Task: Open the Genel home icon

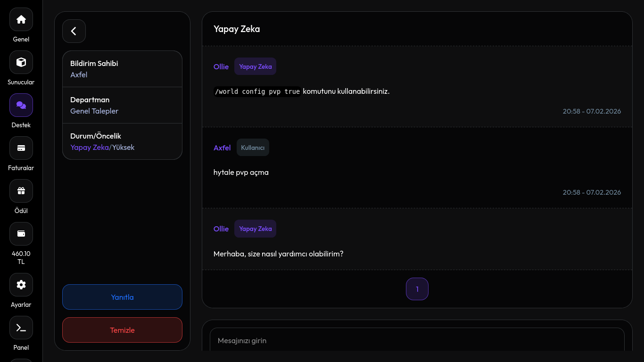Action: coord(21,19)
